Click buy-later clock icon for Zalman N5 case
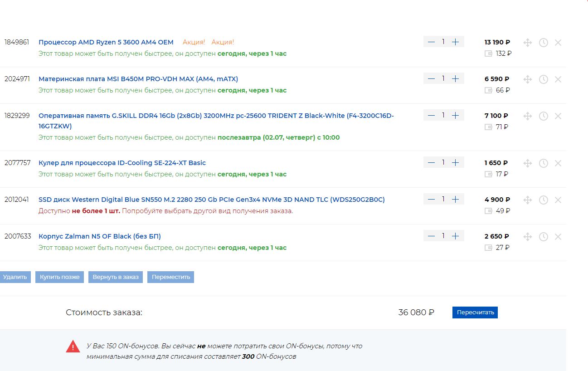The height and width of the screenshot is (371, 588). pyautogui.click(x=544, y=237)
